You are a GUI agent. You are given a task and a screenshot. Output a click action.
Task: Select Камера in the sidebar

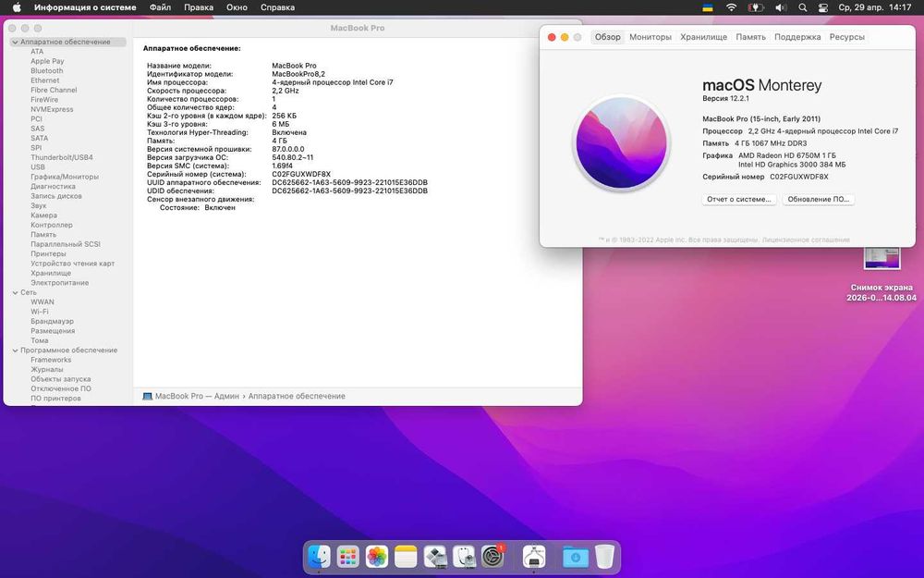43,215
